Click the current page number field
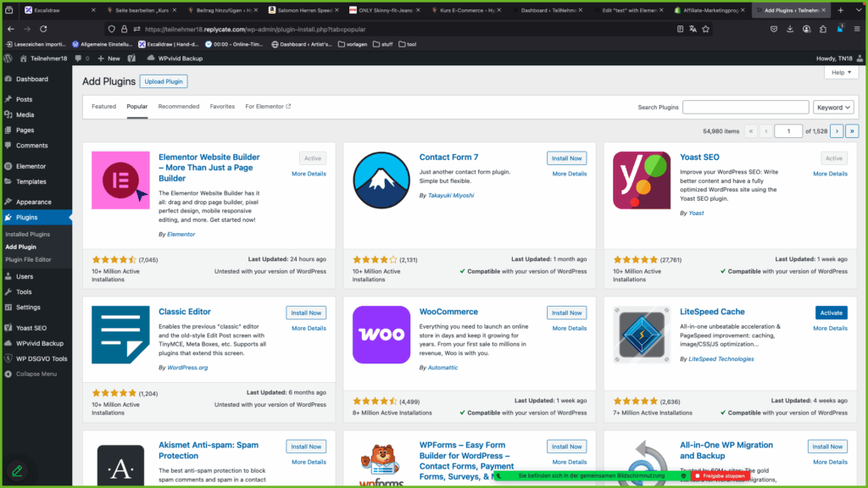Viewport: 868px width, 488px height. click(x=788, y=131)
